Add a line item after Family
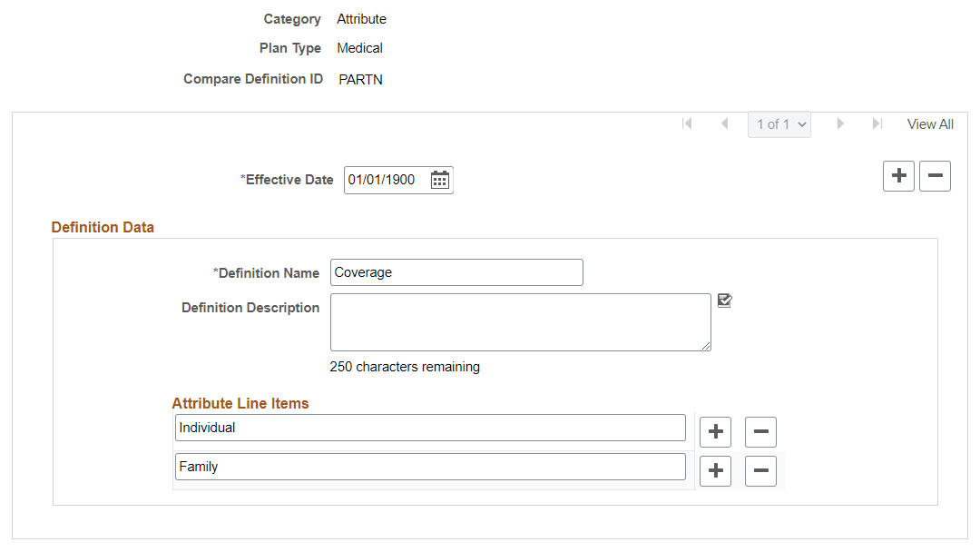 [715, 470]
